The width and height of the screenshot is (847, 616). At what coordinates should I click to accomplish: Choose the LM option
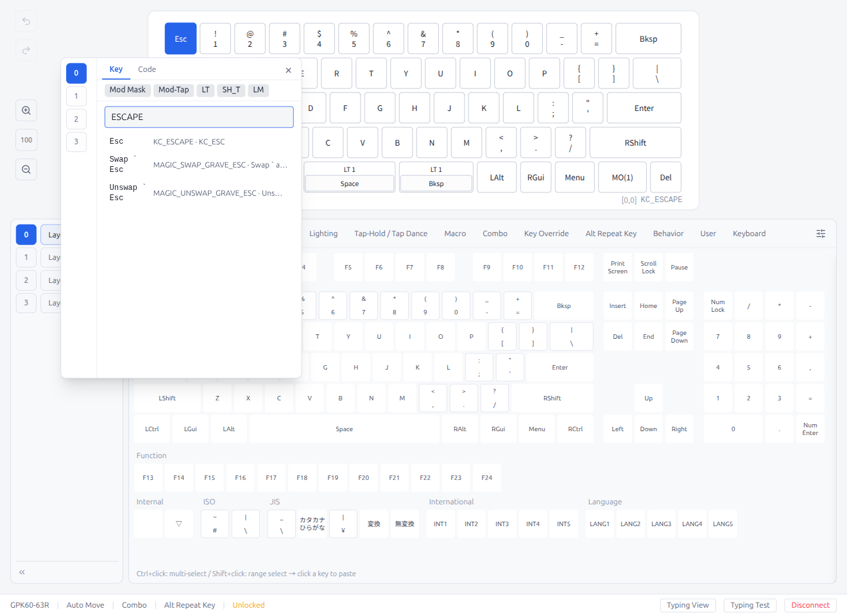[259, 90]
